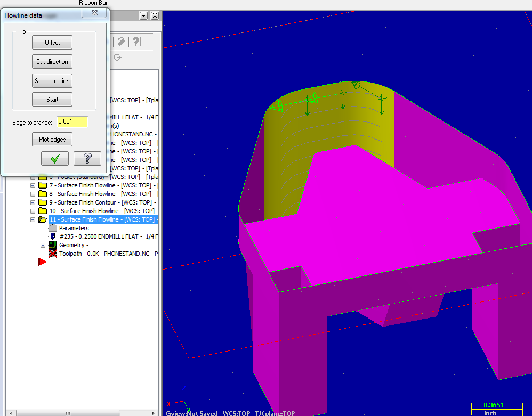Viewport: 532px width, 416px height.
Task: Flip the Offset direction
Action: [x=52, y=43]
